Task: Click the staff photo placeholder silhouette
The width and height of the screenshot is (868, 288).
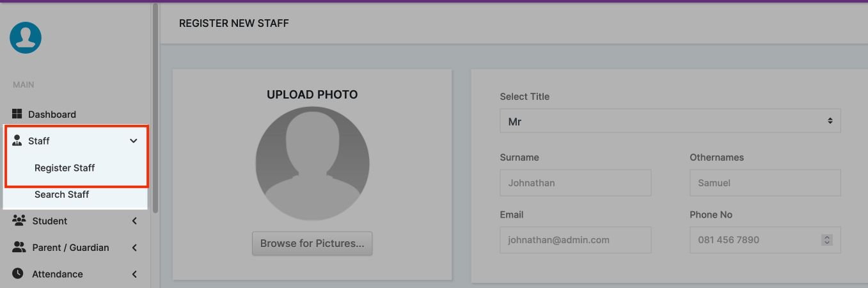Action: 312,164
